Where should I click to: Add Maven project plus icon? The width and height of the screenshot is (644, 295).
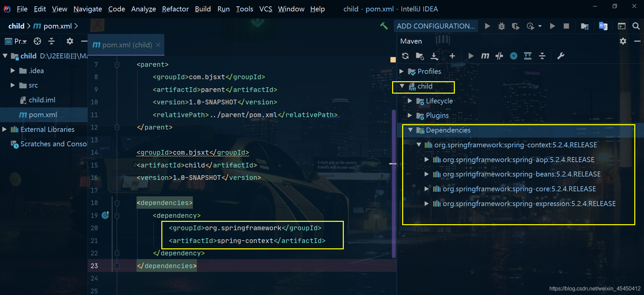pos(452,56)
